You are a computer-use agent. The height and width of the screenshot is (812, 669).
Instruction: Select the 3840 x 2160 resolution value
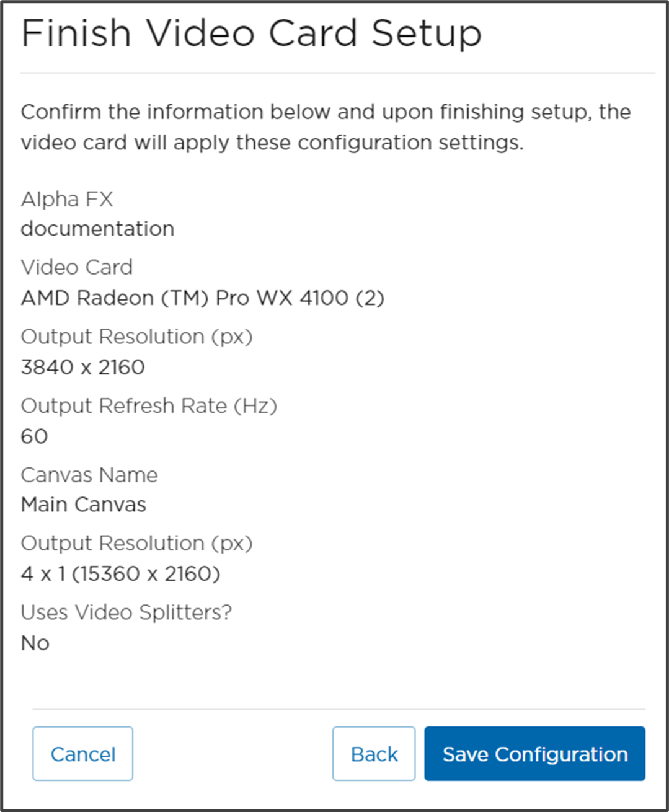82,367
